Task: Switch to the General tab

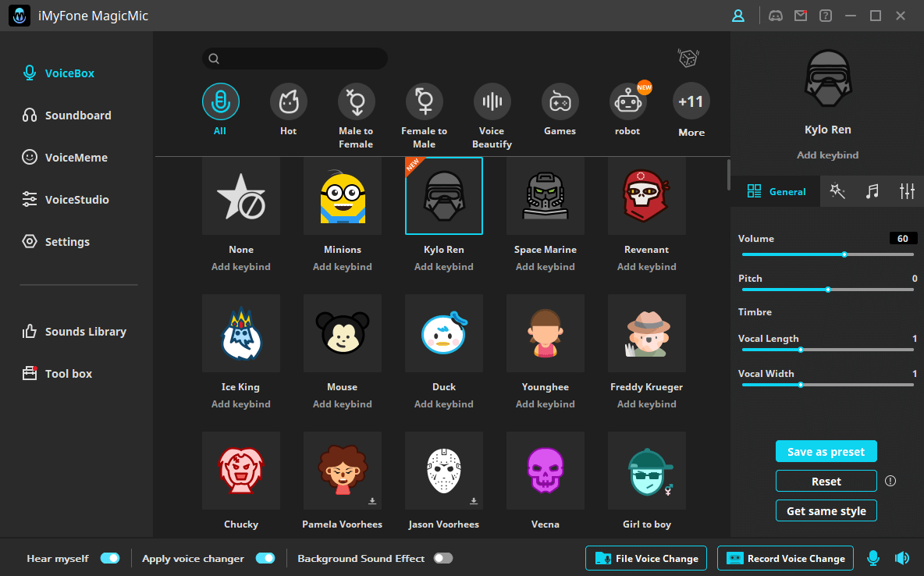Action: coord(776,191)
